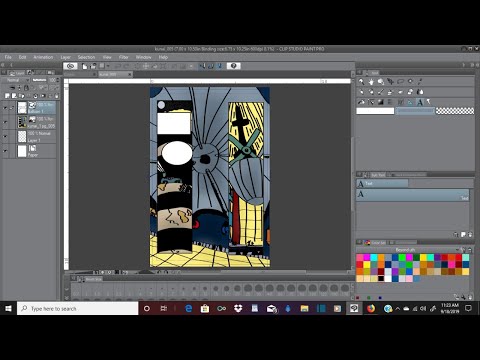Image resolution: width=480 pixels, height=360 pixels.
Task: Hide the kumai_1 pg_005 layer
Action: coord(5,122)
